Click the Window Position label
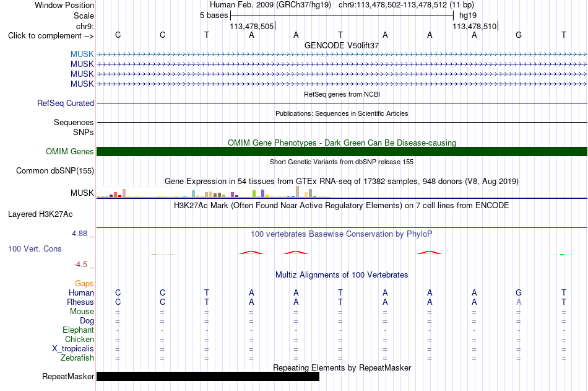The height and width of the screenshot is (391, 588). (64, 5)
